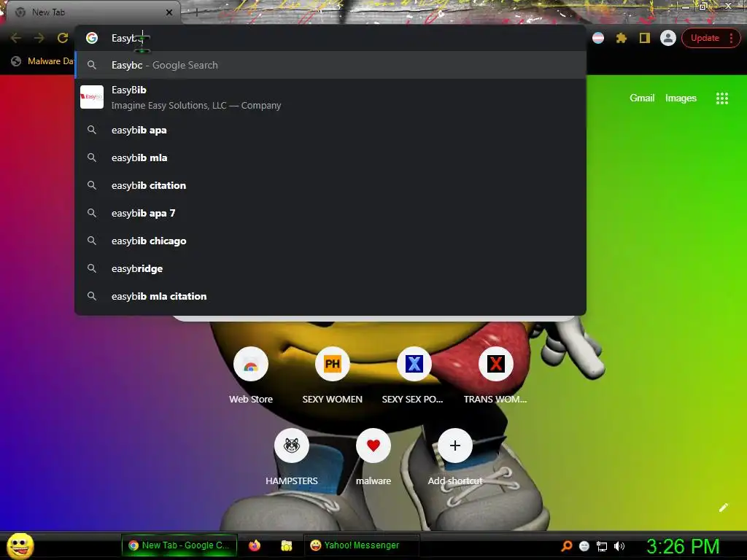
Task: Switch to Yahoo! Messenger taskbar item
Action: point(361,545)
